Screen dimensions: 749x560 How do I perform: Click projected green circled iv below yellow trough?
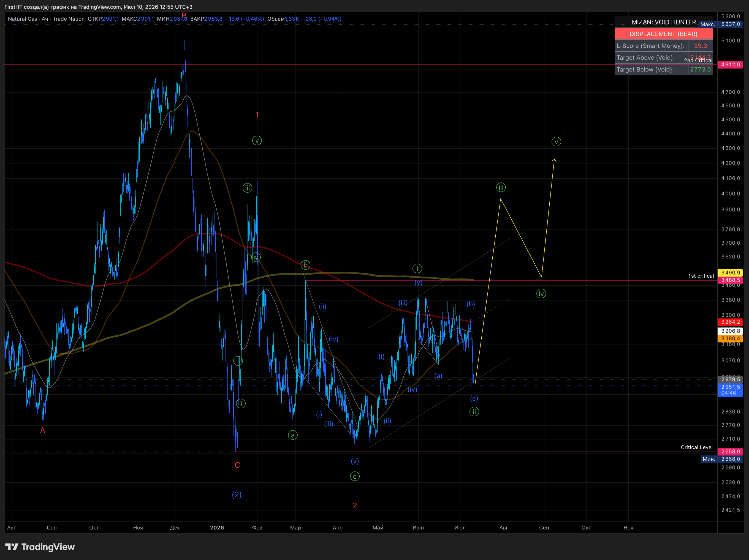pos(541,294)
